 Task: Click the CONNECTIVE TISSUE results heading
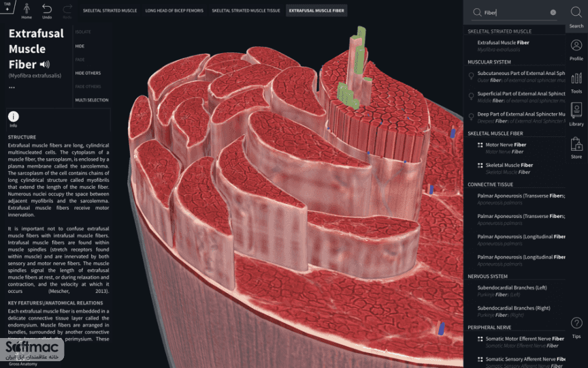click(x=490, y=185)
